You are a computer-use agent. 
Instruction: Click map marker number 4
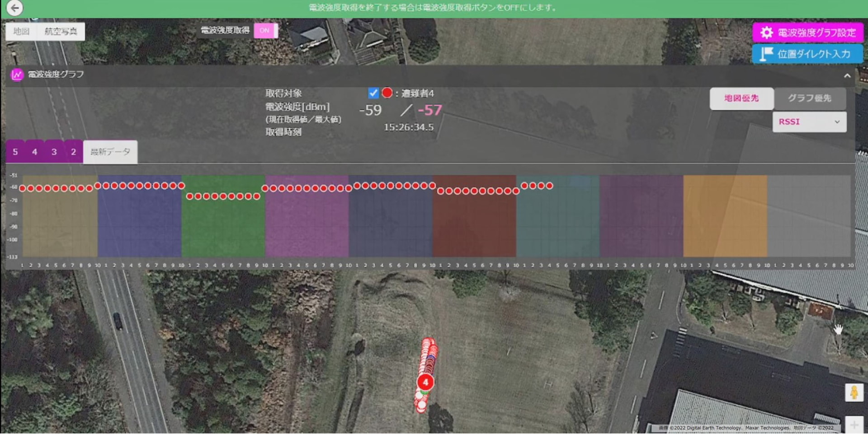point(425,382)
